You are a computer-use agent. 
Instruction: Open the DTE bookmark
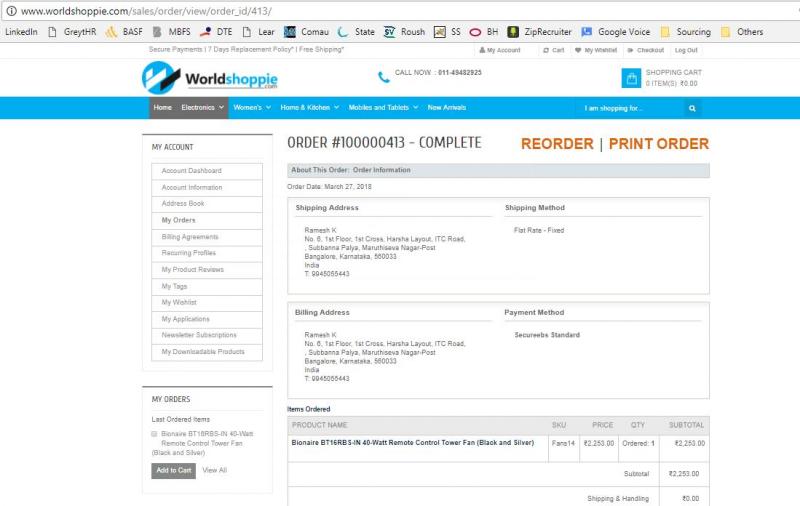216,32
